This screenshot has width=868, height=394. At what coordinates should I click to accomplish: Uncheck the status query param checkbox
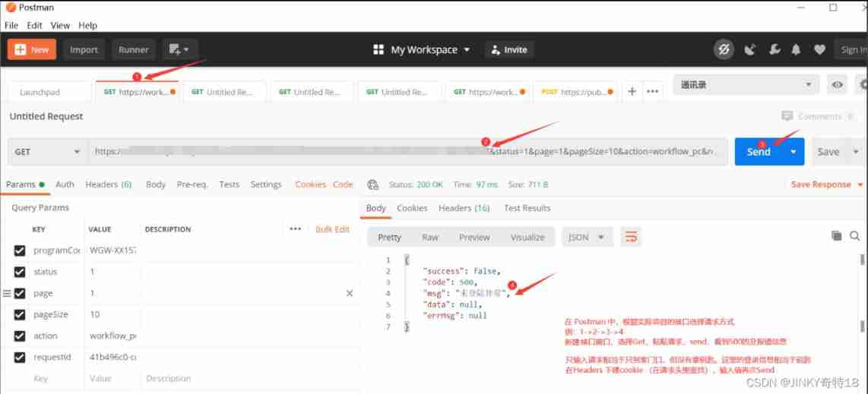pyautogui.click(x=20, y=272)
